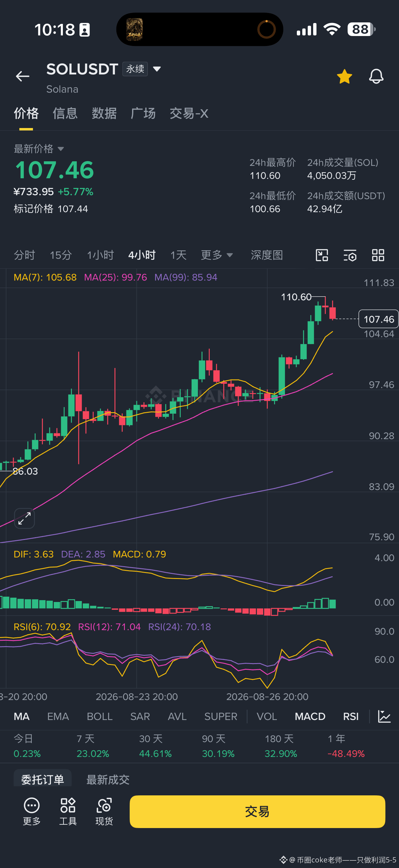Screen dimensions: 399x868
Task: Toggle the SAR indicator
Action: tap(140, 716)
